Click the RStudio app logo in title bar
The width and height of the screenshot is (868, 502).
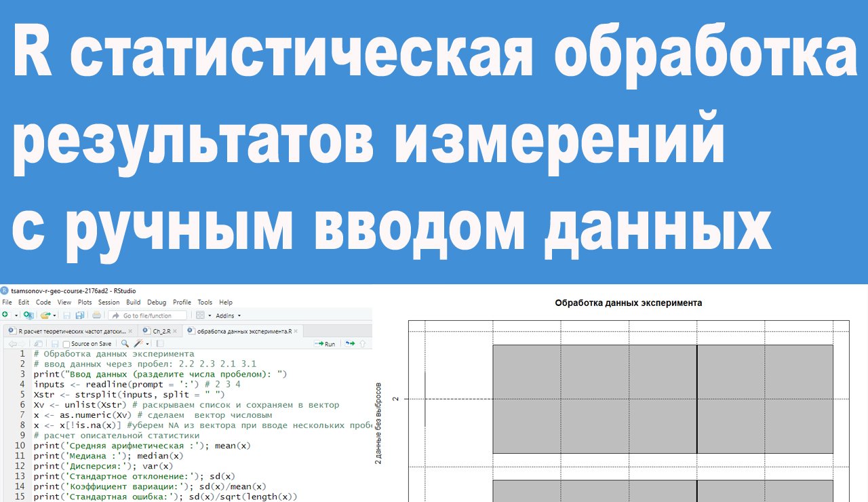5,290
